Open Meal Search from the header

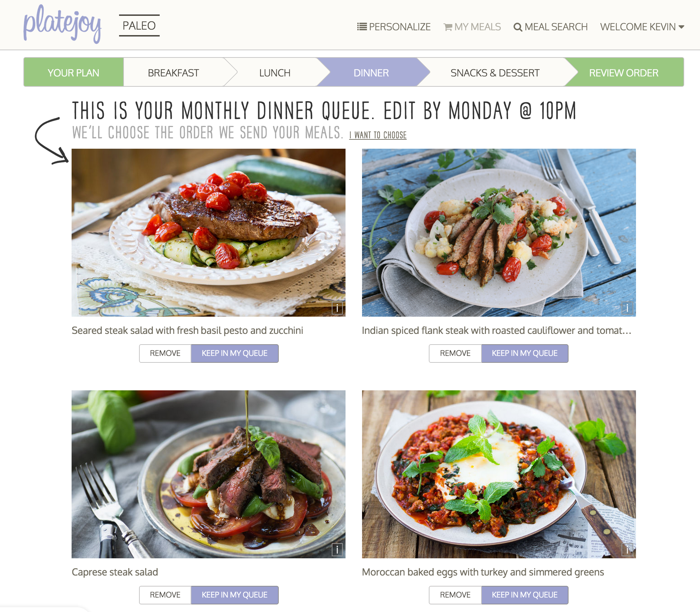(x=550, y=27)
